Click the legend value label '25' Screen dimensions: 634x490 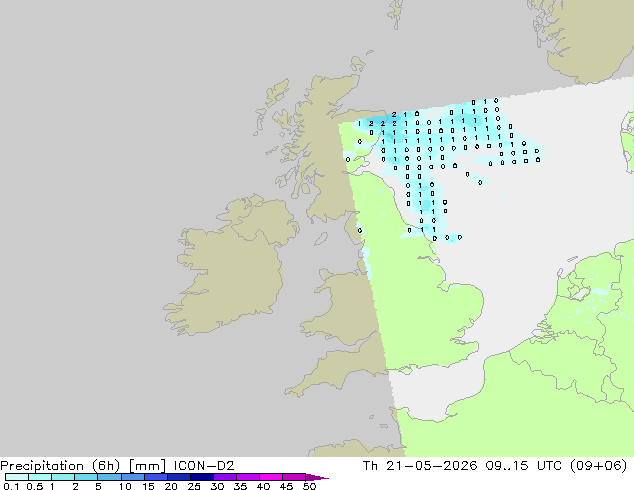click(x=194, y=486)
